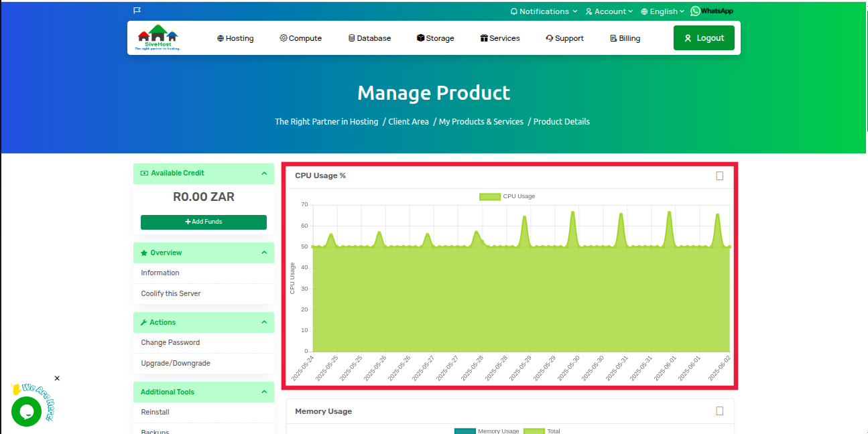The height and width of the screenshot is (434, 868).
Task: Collapse the Overview panel chevron
Action: pos(264,252)
